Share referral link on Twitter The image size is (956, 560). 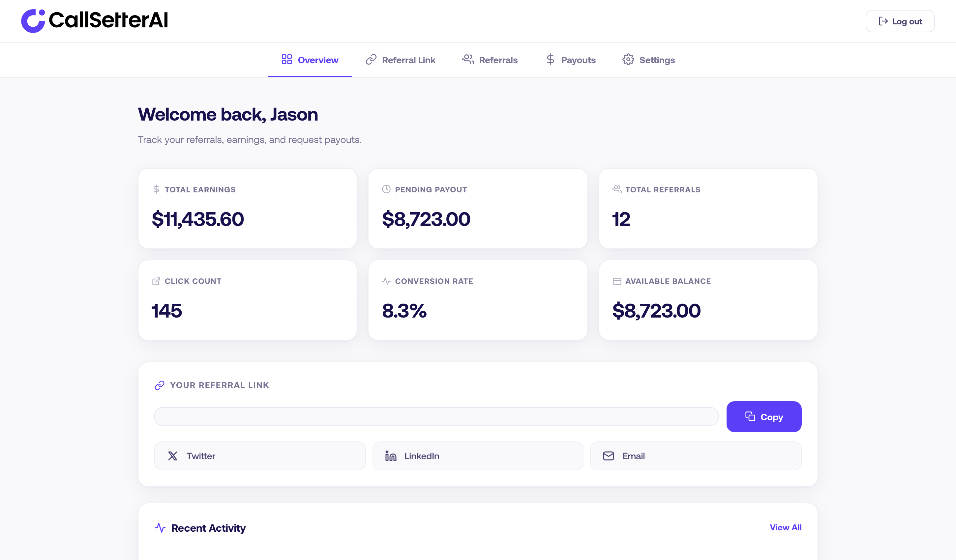pos(259,456)
